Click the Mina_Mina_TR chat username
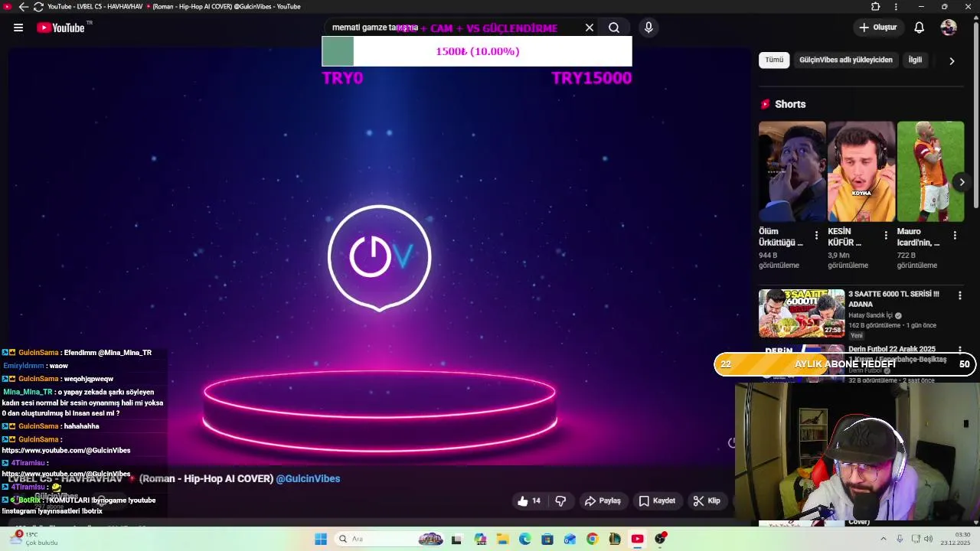 point(28,392)
